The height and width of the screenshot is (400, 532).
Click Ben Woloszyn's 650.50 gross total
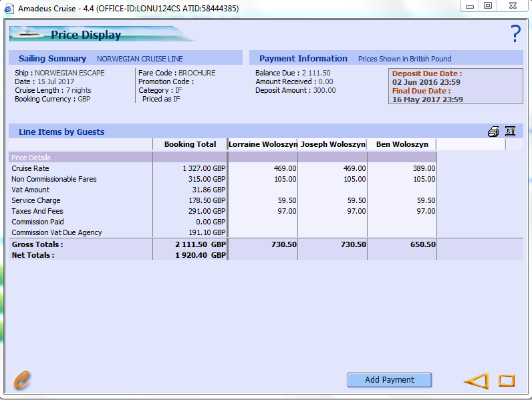[423, 244]
